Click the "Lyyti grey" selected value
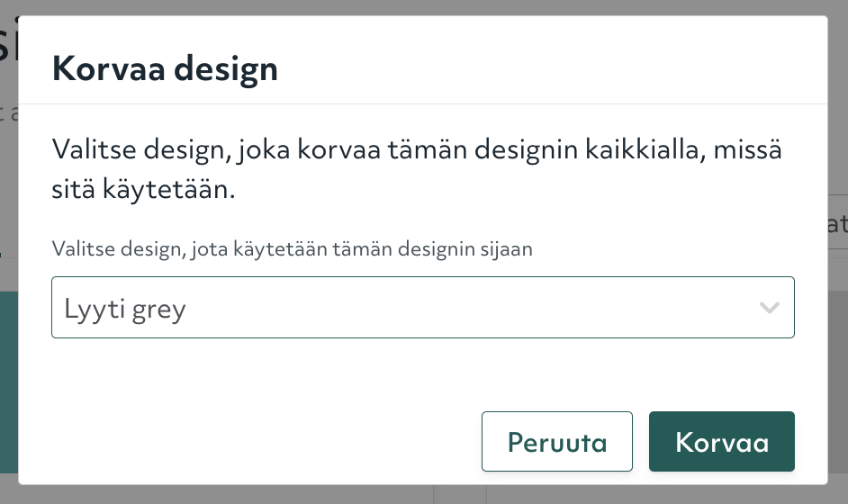The width and height of the screenshot is (848, 504). click(125, 310)
